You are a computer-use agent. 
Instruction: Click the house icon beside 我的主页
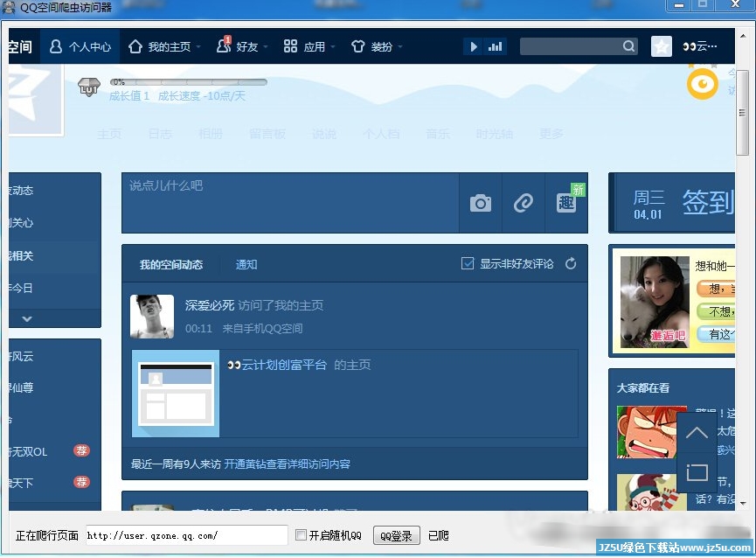click(x=135, y=46)
